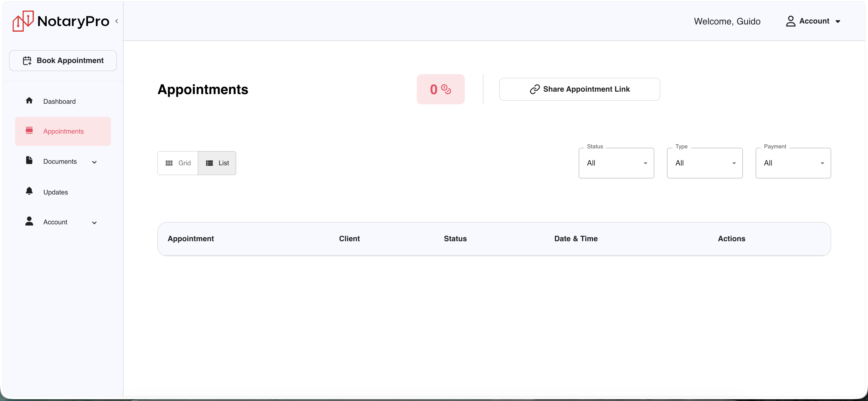Collapse the sidebar with the chevron
868x401 pixels.
(117, 21)
